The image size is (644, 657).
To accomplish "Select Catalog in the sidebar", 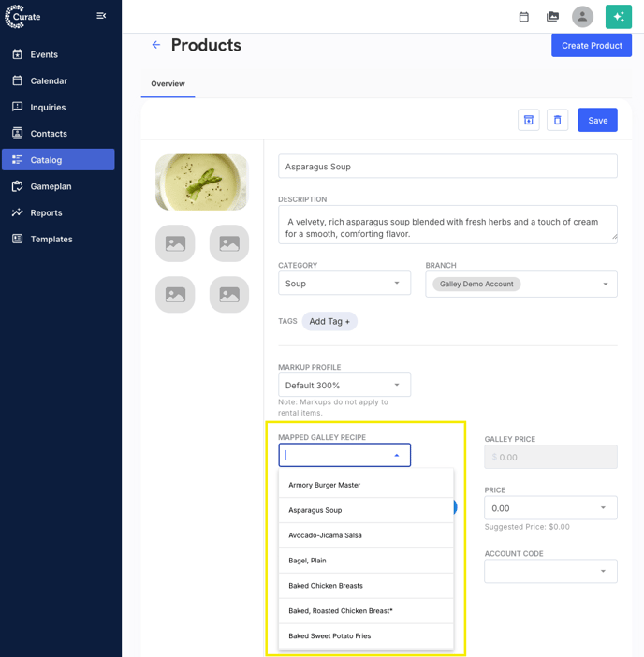I will 58,160.
